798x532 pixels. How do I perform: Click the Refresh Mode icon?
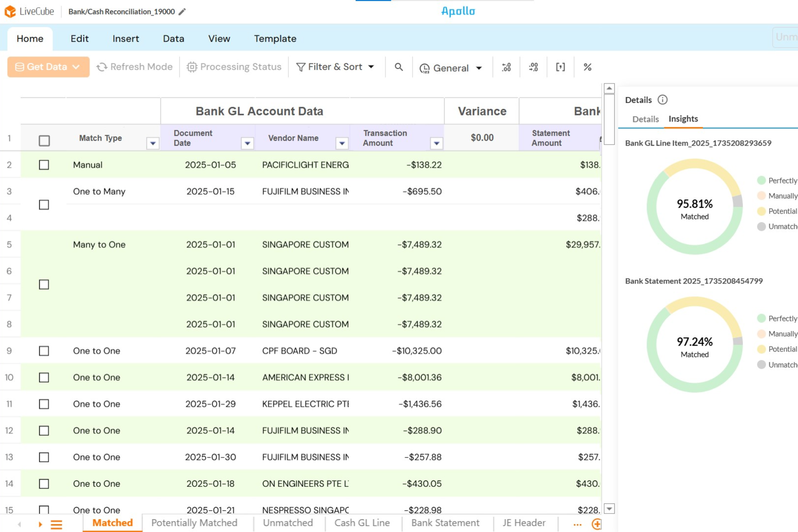point(101,66)
